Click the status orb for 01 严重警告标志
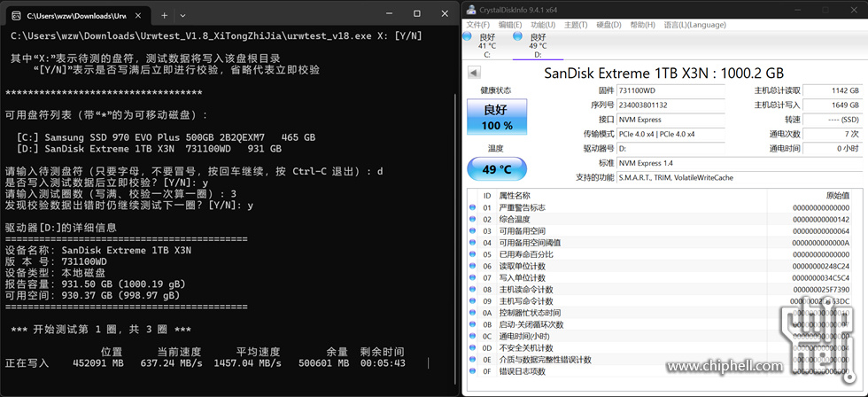 pos(472,207)
